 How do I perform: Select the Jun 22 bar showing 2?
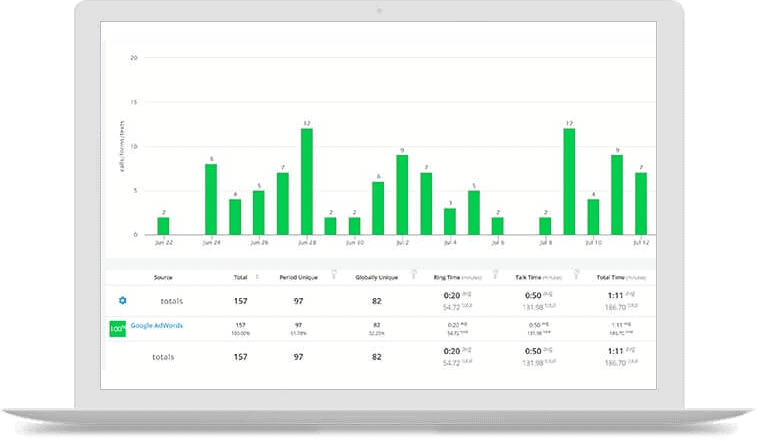tap(163, 226)
